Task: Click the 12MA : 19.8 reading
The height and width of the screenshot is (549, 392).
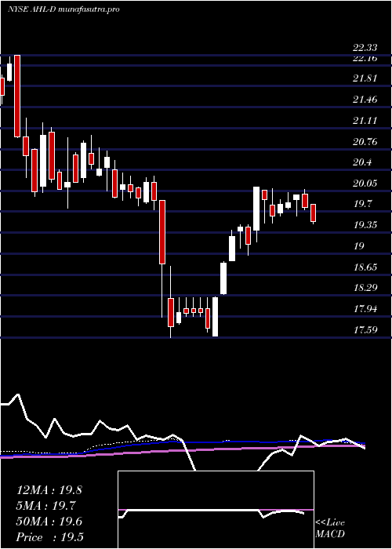Action: click(x=49, y=490)
